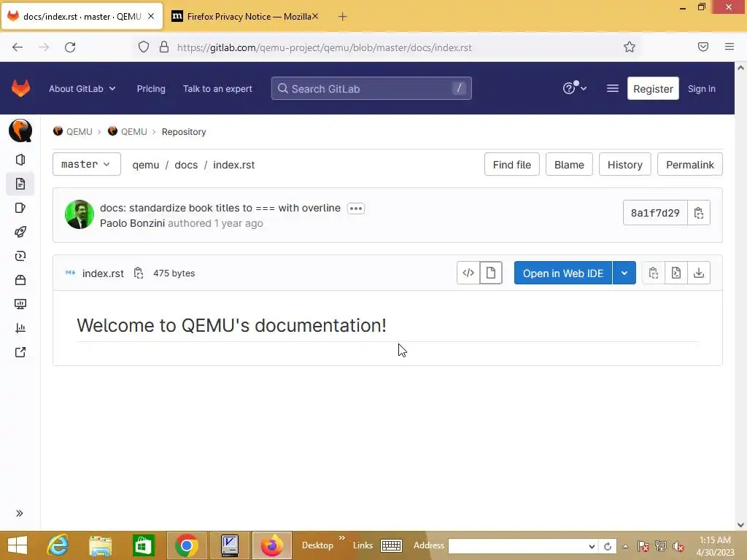
Task: Click Permalink button
Action: [x=690, y=164]
